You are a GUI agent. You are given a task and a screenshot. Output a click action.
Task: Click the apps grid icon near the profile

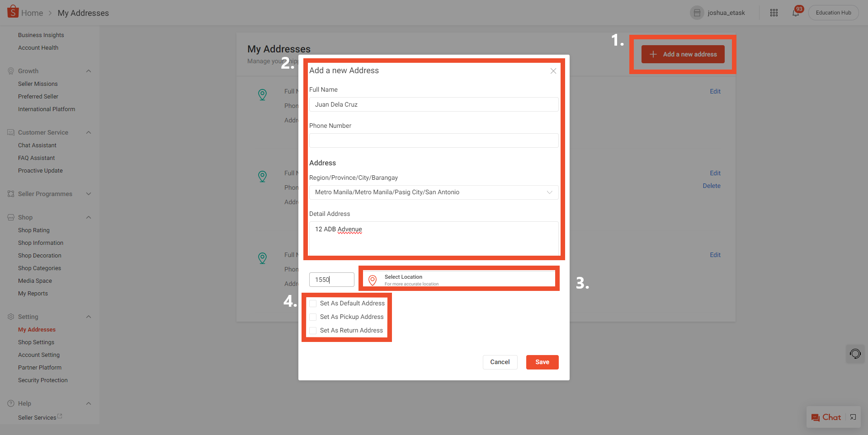click(x=774, y=13)
